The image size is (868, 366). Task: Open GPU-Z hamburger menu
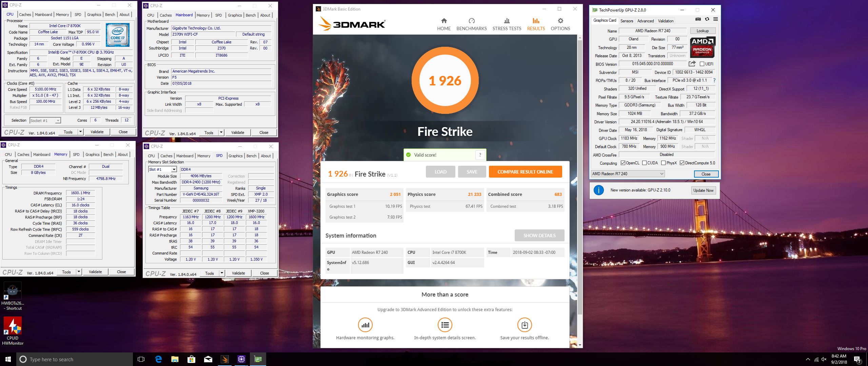coord(715,19)
